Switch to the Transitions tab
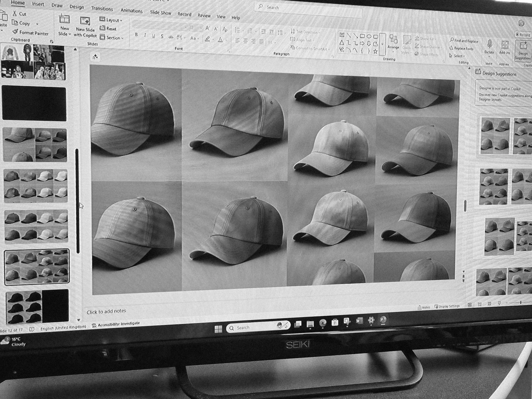Viewport: 532px width, 399px height. (x=102, y=9)
